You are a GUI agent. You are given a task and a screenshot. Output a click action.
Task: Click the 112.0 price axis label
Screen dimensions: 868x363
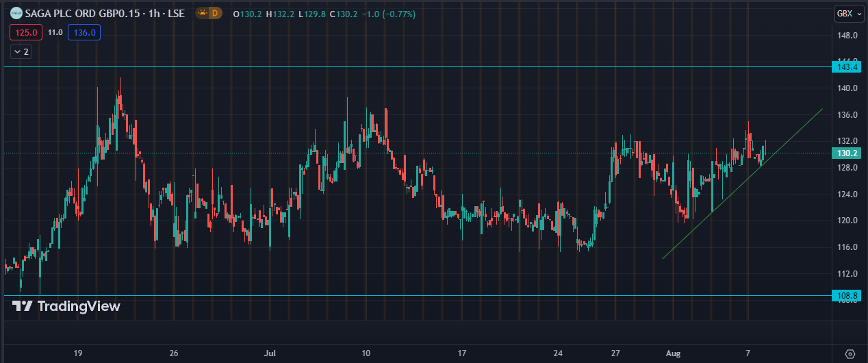[x=847, y=273]
